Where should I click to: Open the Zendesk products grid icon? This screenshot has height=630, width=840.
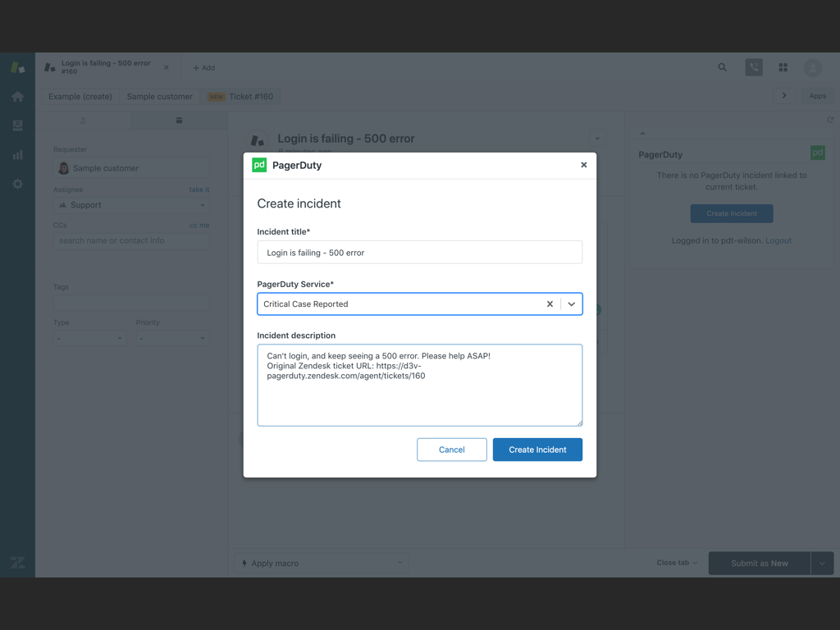[783, 67]
